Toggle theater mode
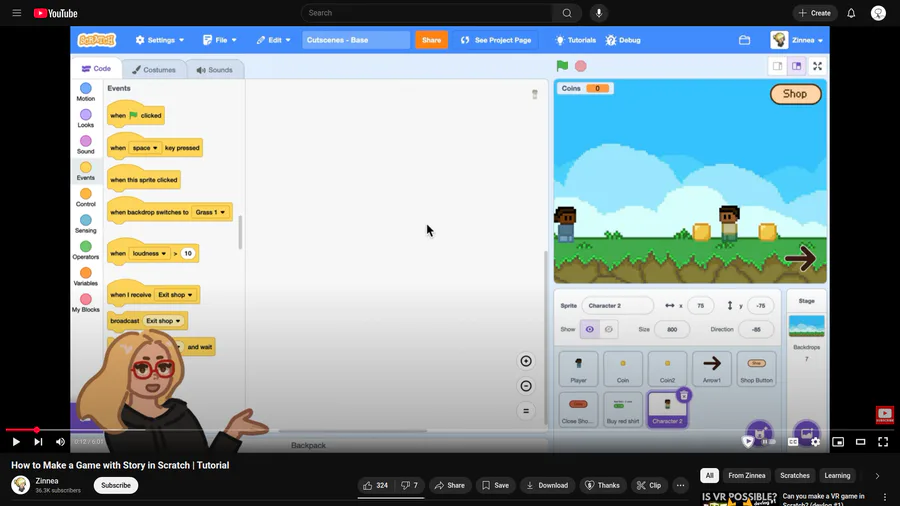The width and height of the screenshot is (900, 506). click(860, 442)
